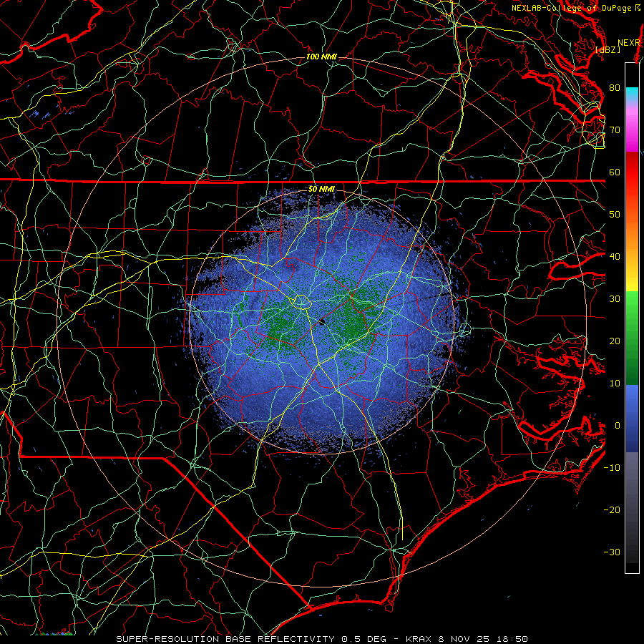Viewport: 644px width, 644px height.
Task: Select the 40 value on dBZ scale
Action: [615, 256]
